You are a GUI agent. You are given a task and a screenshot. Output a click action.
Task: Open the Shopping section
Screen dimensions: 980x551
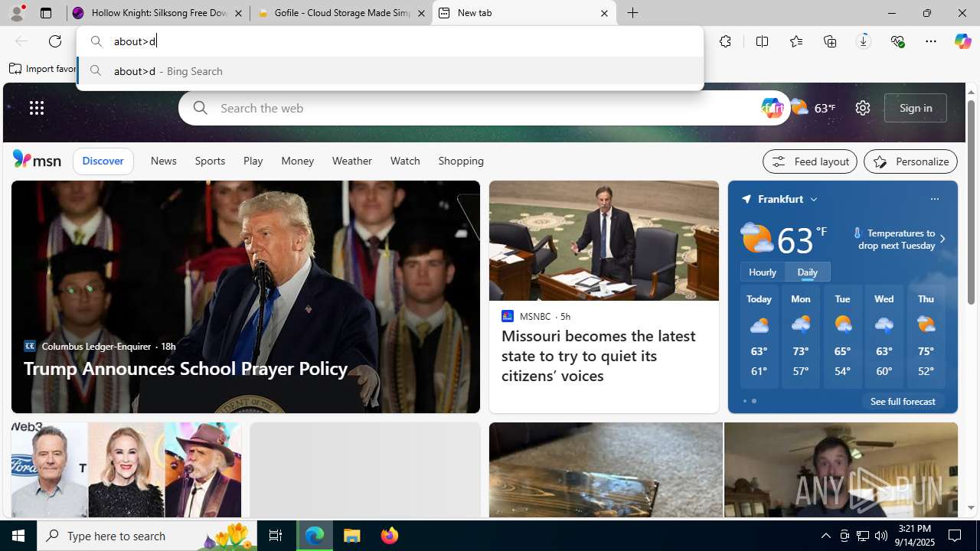coord(461,161)
